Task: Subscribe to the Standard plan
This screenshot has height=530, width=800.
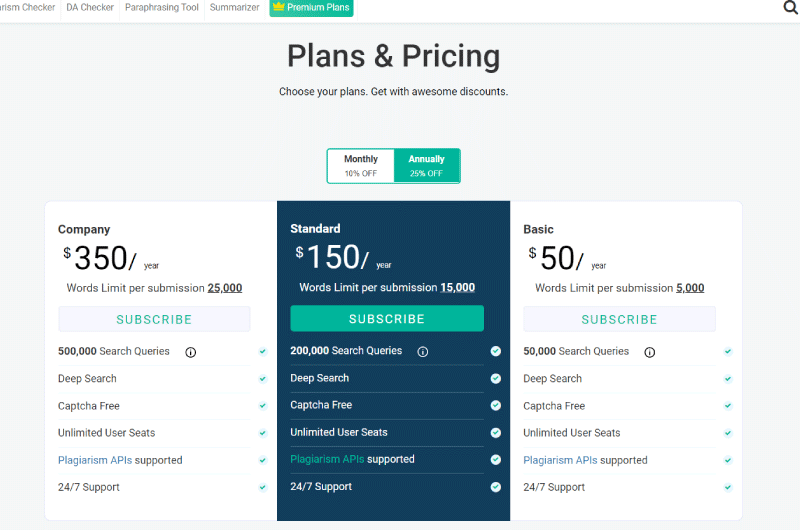Action: click(387, 319)
